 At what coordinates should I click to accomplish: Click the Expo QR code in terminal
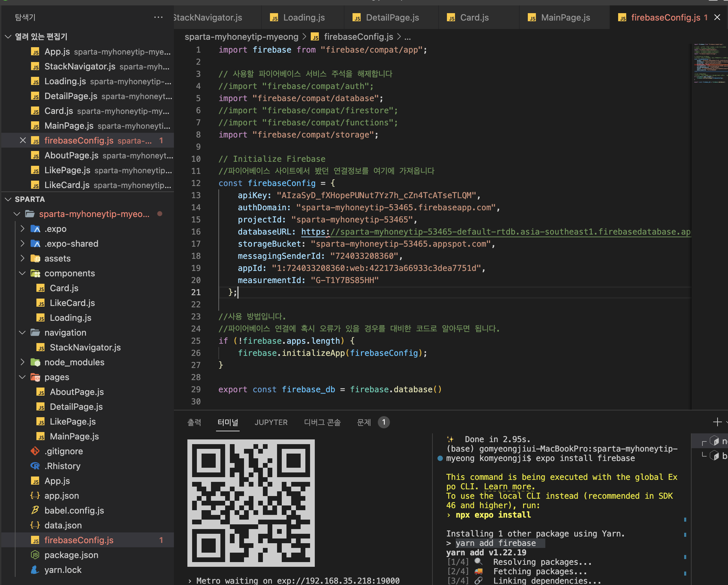tap(251, 503)
